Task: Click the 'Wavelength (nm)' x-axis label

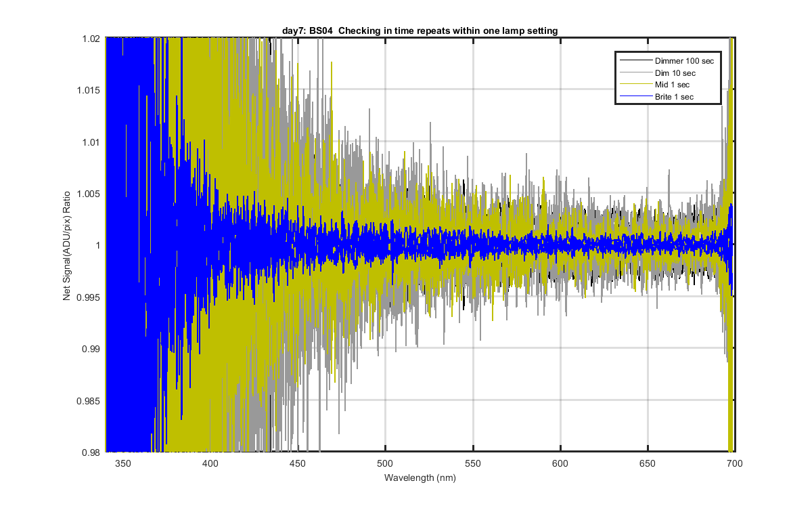Action: tap(420, 478)
